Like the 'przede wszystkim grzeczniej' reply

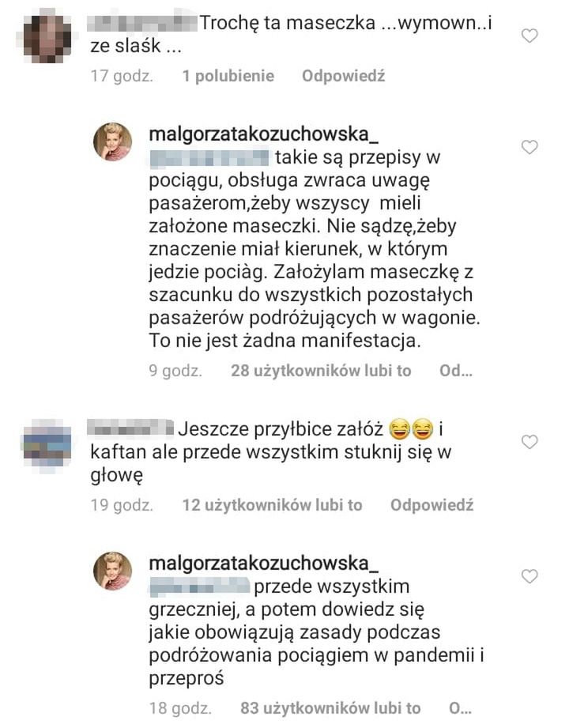[529, 576]
